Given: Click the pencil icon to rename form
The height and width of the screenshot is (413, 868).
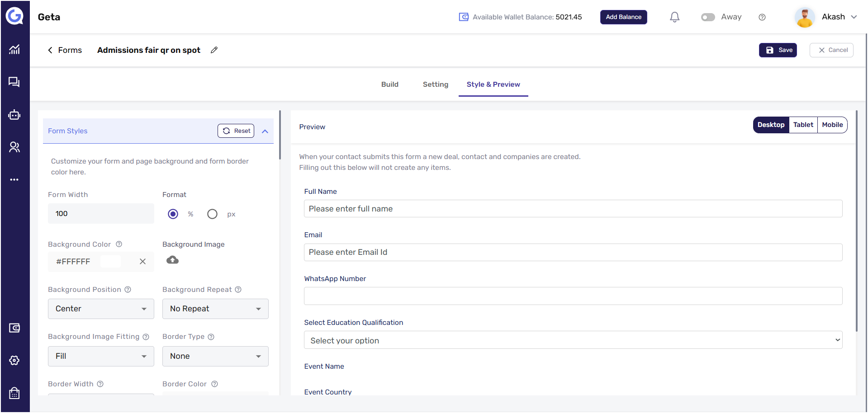Looking at the screenshot, I should point(214,50).
